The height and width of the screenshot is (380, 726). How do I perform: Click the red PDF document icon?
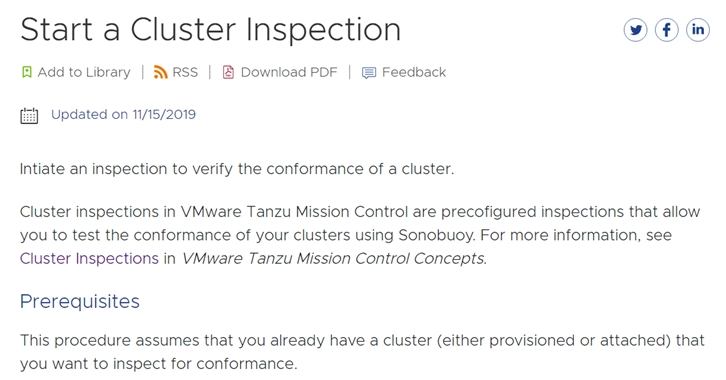(x=228, y=72)
